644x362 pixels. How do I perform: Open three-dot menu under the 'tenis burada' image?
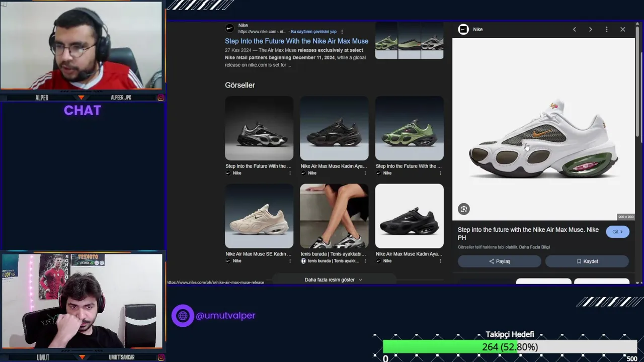[365, 261]
